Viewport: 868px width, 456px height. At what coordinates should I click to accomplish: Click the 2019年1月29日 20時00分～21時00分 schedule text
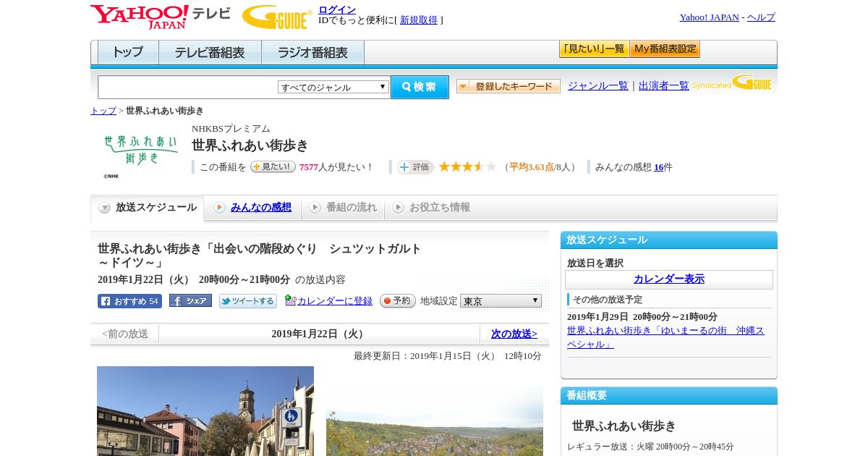(x=642, y=317)
